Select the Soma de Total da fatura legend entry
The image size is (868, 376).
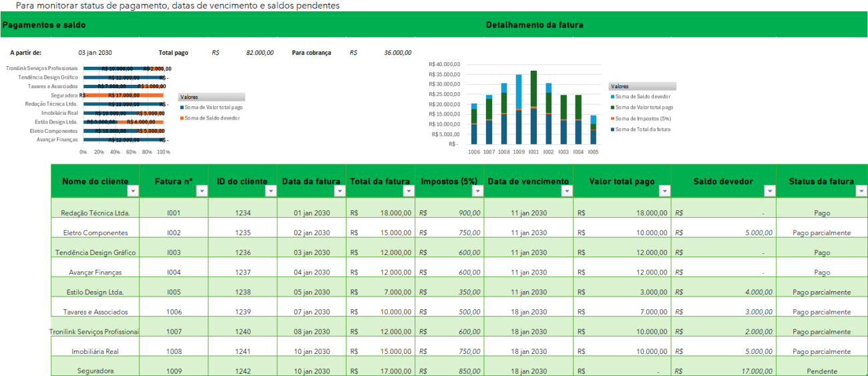642,129
